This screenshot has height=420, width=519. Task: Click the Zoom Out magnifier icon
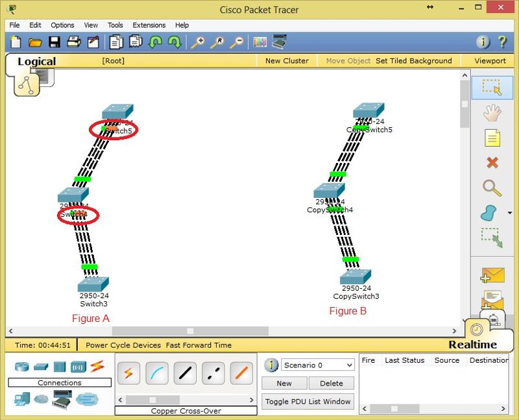tap(237, 42)
